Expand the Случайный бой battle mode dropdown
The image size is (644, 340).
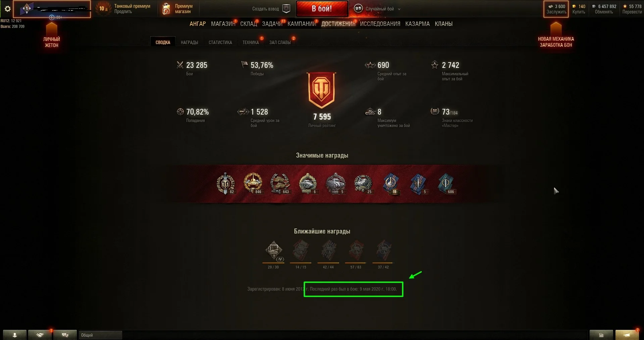coord(399,9)
